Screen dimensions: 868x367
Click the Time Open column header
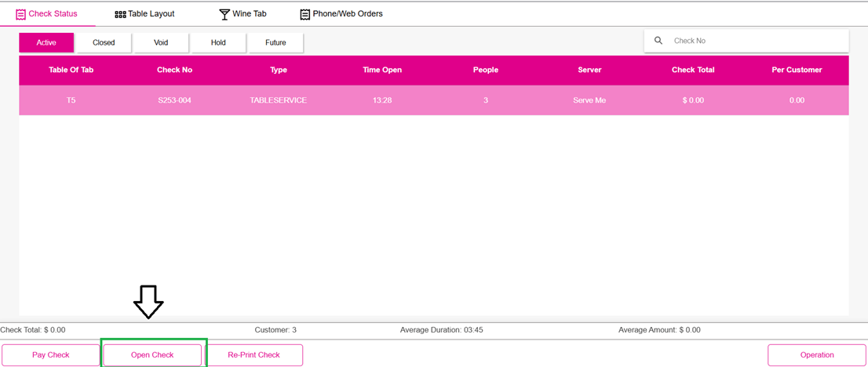tap(382, 71)
